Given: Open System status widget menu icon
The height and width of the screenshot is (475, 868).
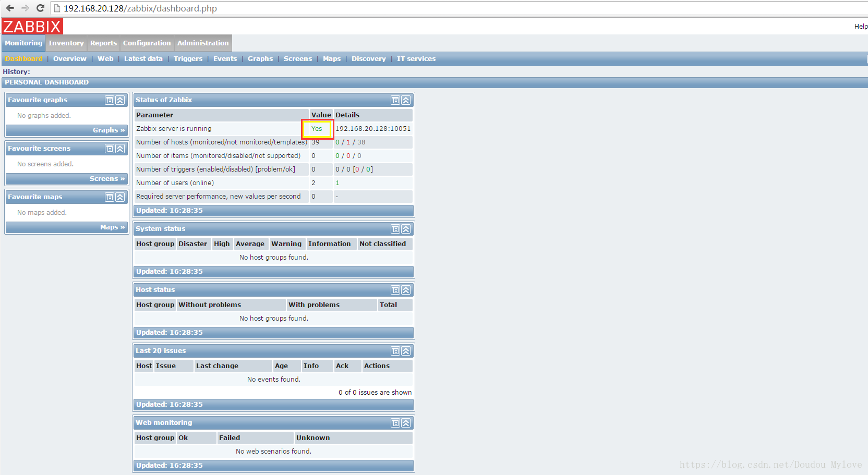Looking at the screenshot, I should pos(395,229).
